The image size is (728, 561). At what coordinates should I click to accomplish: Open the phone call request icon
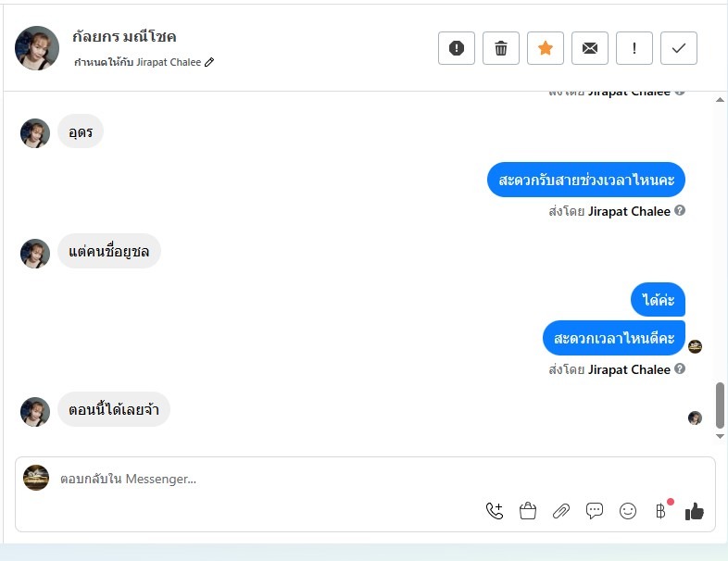495,511
